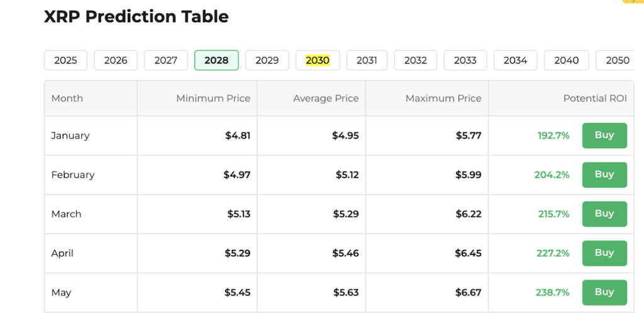View the 2034 predictions tab

point(515,60)
